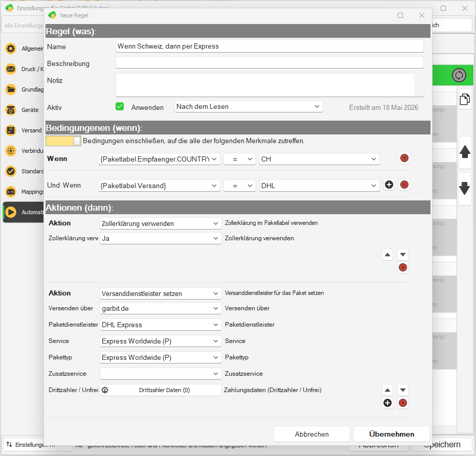Open empty Zusatzservice dropdown
Image resolution: width=476 pixels, height=456 pixels.
(161, 374)
